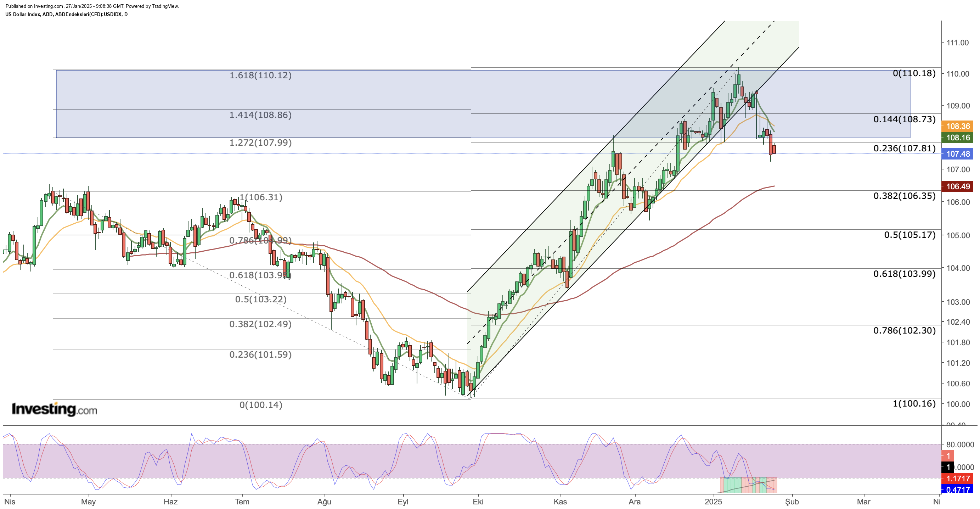Select the 1.618(110.12) Fibonacci extension label
980x509 pixels.
tap(260, 75)
